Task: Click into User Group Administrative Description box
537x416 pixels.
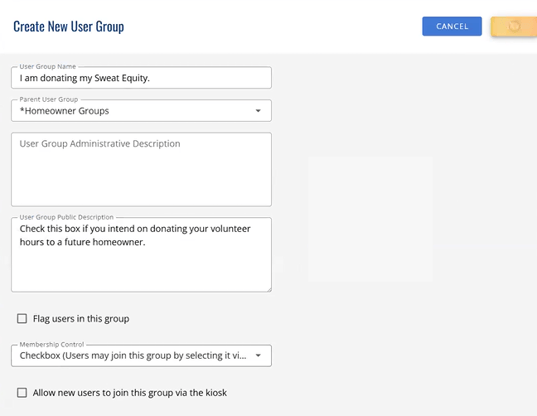Action: [141, 169]
